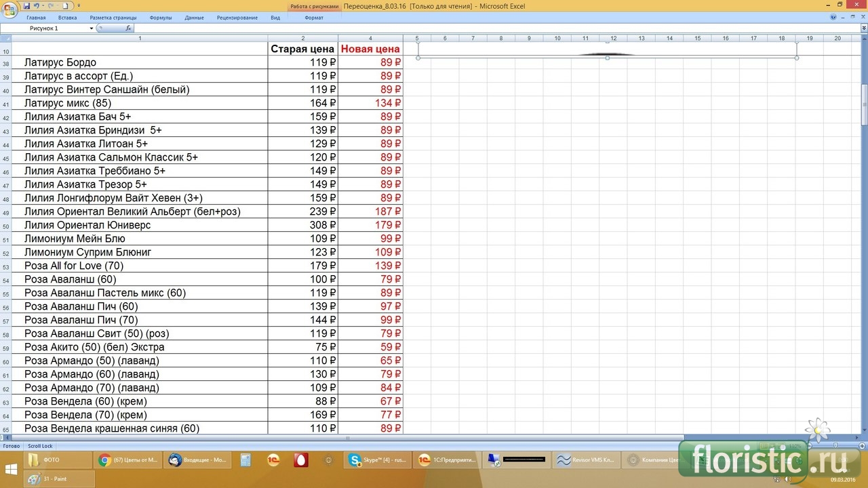
Task: Click the vertical scrollbar up arrow
Action: click(x=865, y=39)
